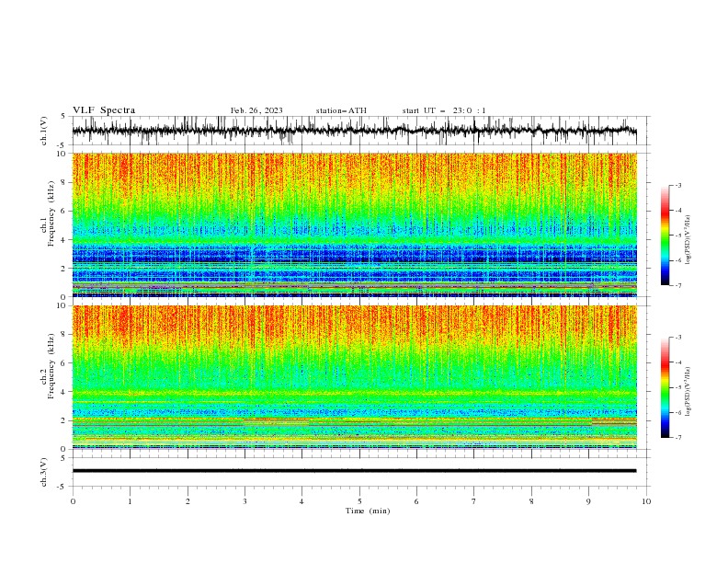Image resolution: width=728 pixels, height=563 pixels.
Task: Click the "VLF Spectra" title text
Action: [104, 110]
